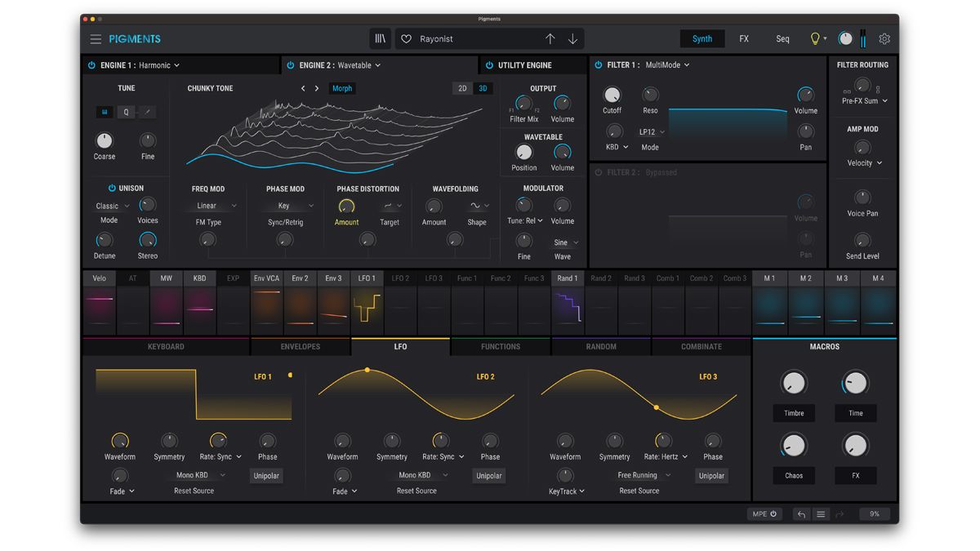Open the ENVELOPES modulation tab

click(x=301, y=347)
